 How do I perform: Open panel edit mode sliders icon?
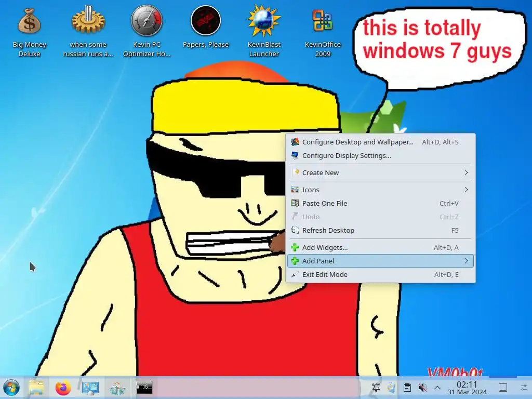click(524, 388)
